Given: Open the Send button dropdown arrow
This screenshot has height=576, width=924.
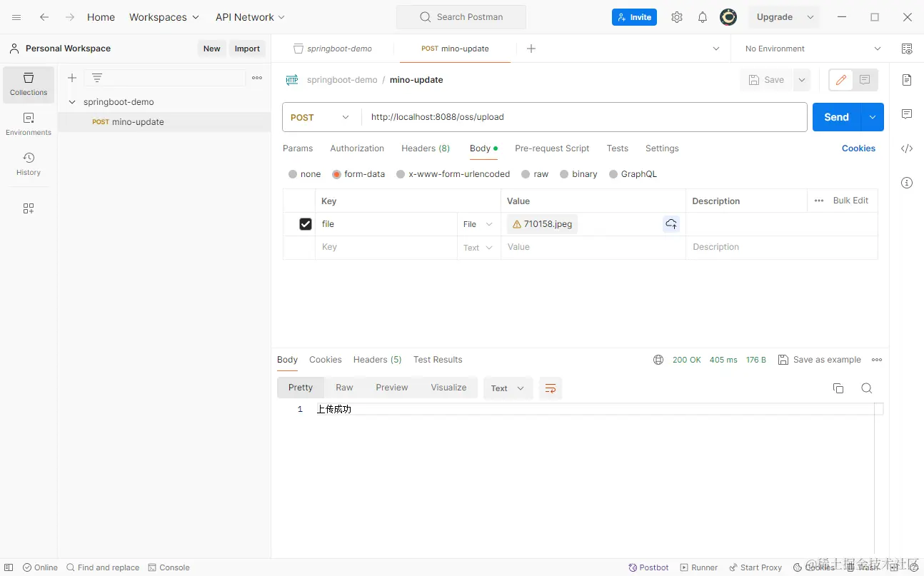Looking at the screenshot, I should pyautogui.click(x=873, y=117).
